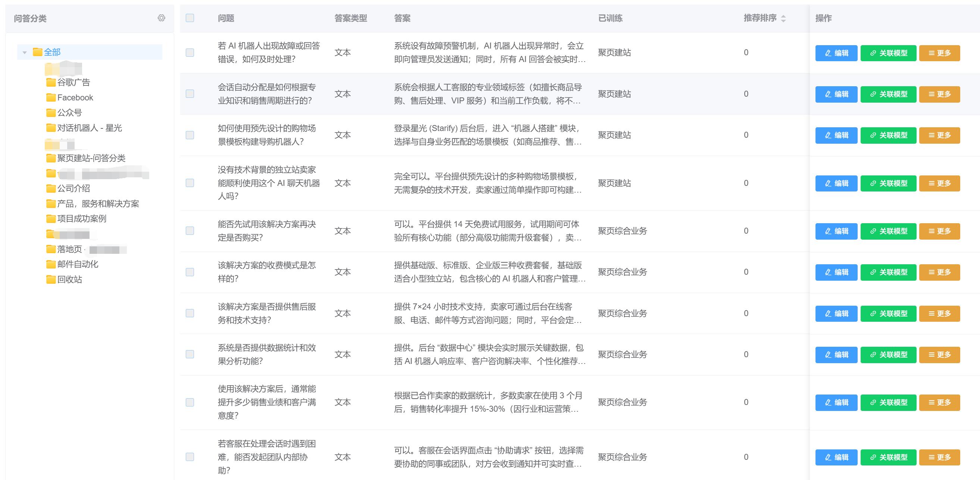Click the 项目成功案例 folder icon
This screenshot has width=980, height=480.
click(51, 218)
